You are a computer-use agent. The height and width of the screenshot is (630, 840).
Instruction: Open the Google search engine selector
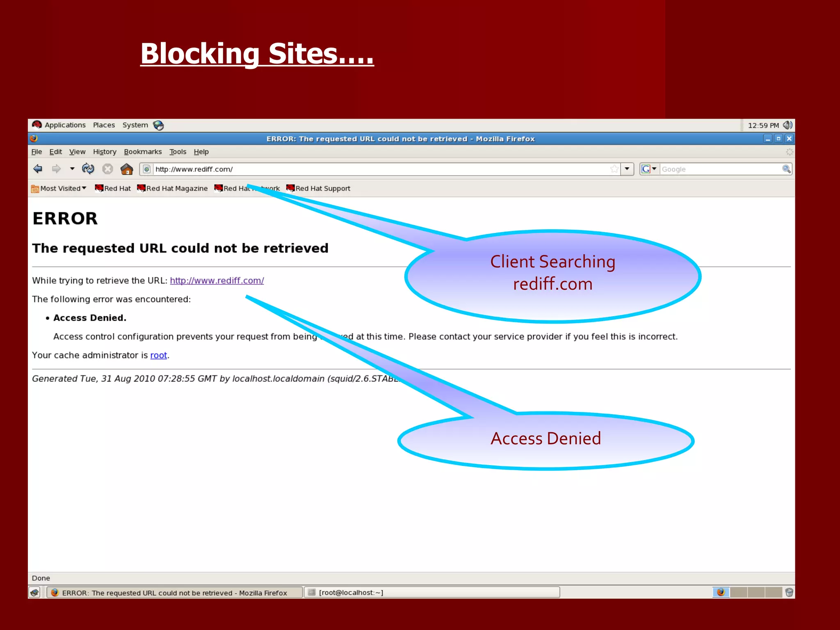[649, 169]
